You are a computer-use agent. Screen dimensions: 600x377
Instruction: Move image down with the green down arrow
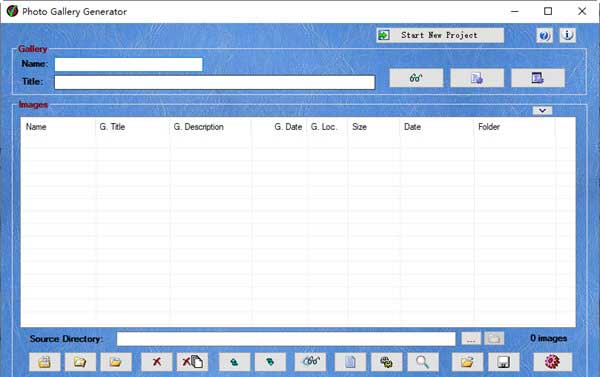click(270, 362)
